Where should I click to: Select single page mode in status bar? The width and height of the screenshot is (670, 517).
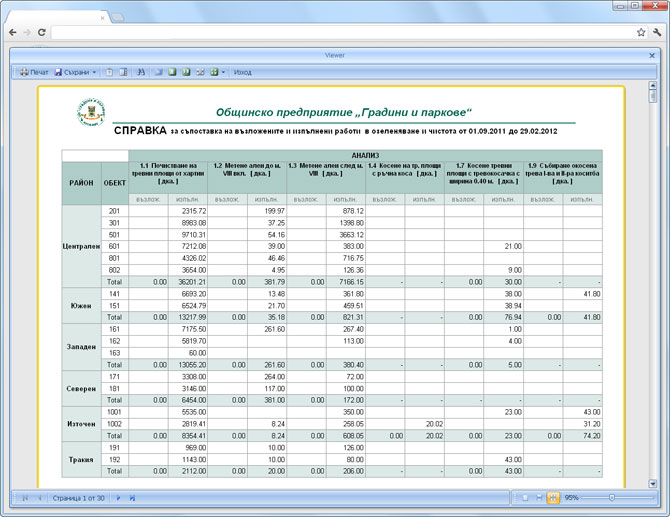coord(526,498)
